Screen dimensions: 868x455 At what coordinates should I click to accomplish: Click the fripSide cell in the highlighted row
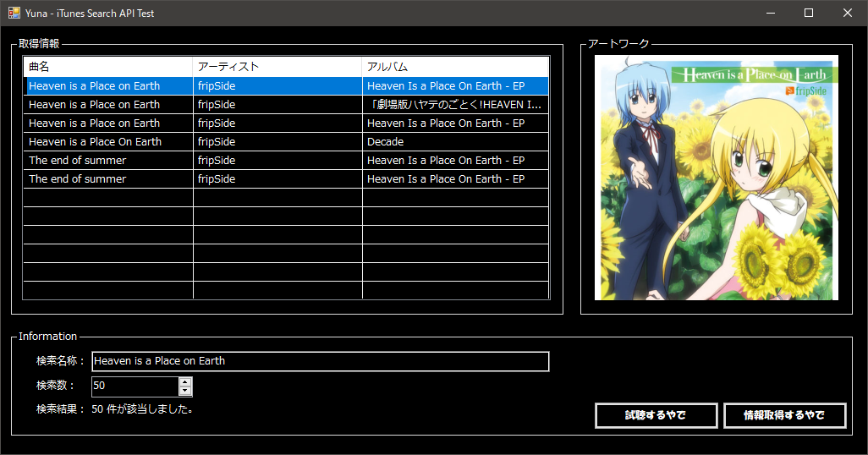click(277, 85)
